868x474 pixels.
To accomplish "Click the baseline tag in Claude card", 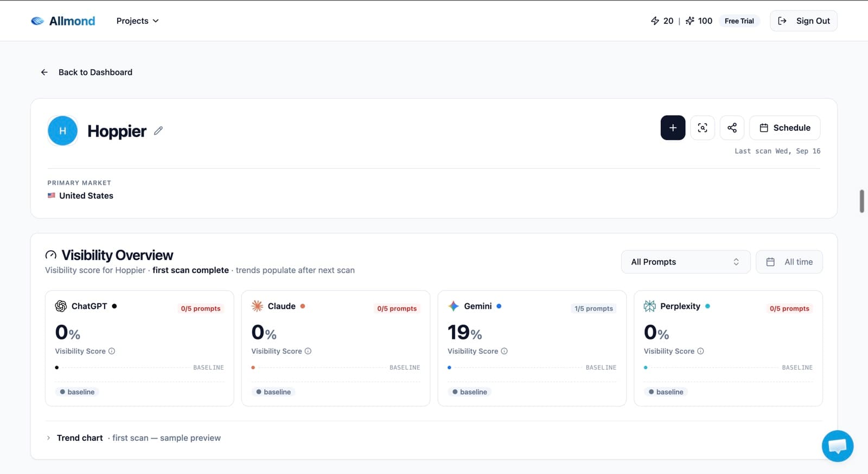I will 273,392.
